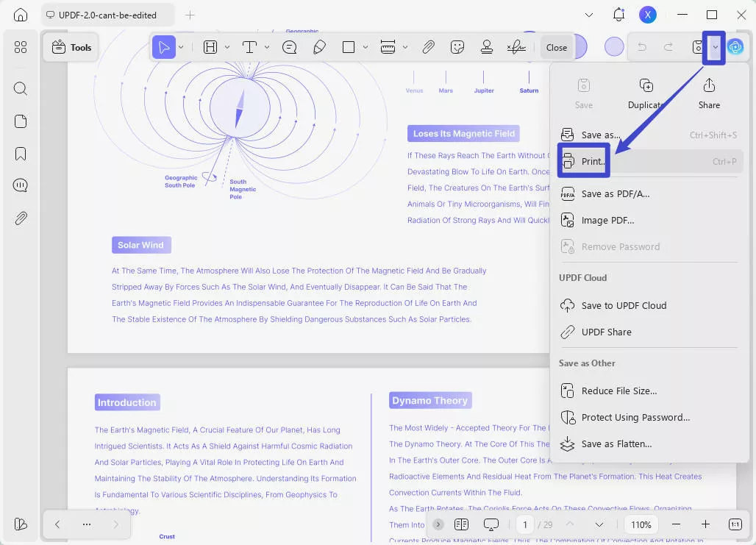The image size is (756, 545).
Task: Choose Print from the save menu
Action: click(x=593, y=162)
